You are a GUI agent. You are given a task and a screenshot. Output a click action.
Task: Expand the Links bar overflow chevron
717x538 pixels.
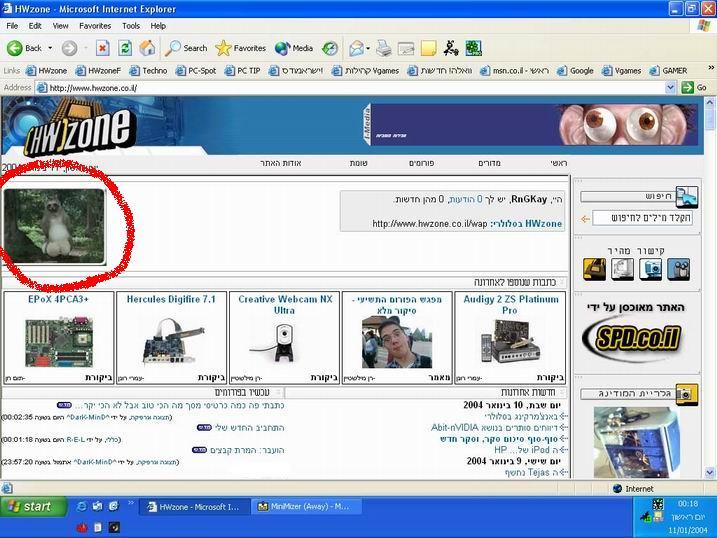[711, 68]
